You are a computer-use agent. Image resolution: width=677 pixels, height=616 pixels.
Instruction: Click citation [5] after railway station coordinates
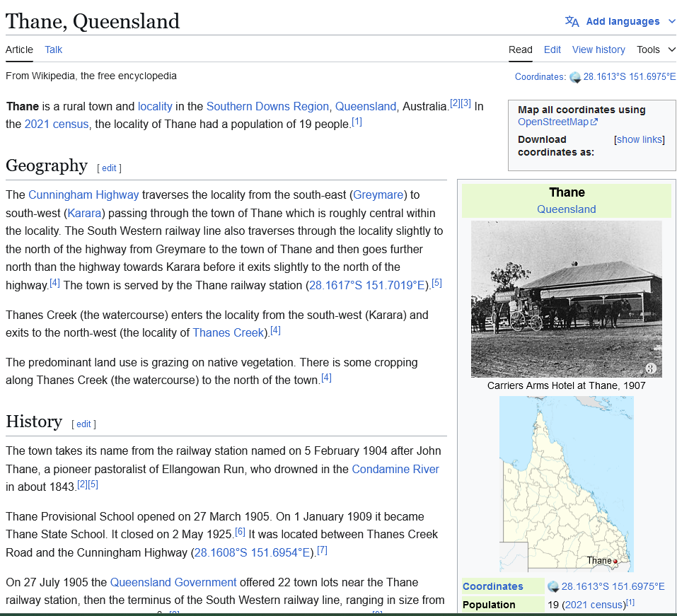[x=437, y=283]
